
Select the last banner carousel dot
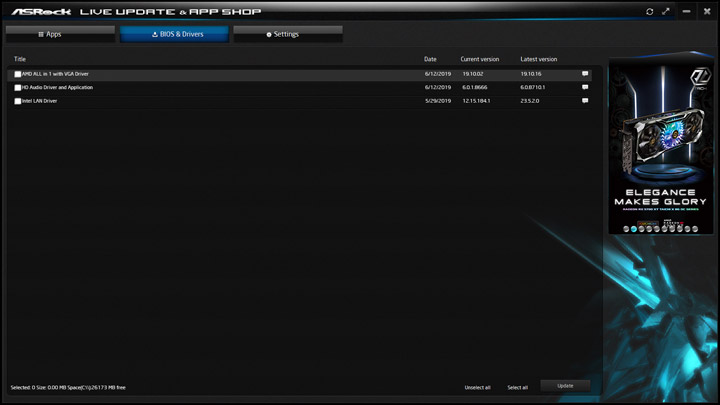pos(695,229)
